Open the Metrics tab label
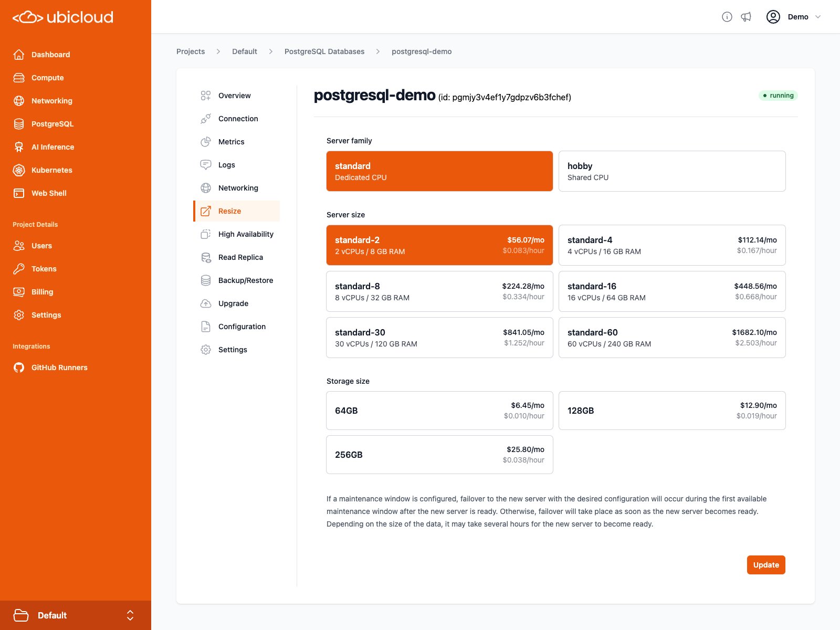This screenshot has height=630, width=840. (x=232, y=142)
